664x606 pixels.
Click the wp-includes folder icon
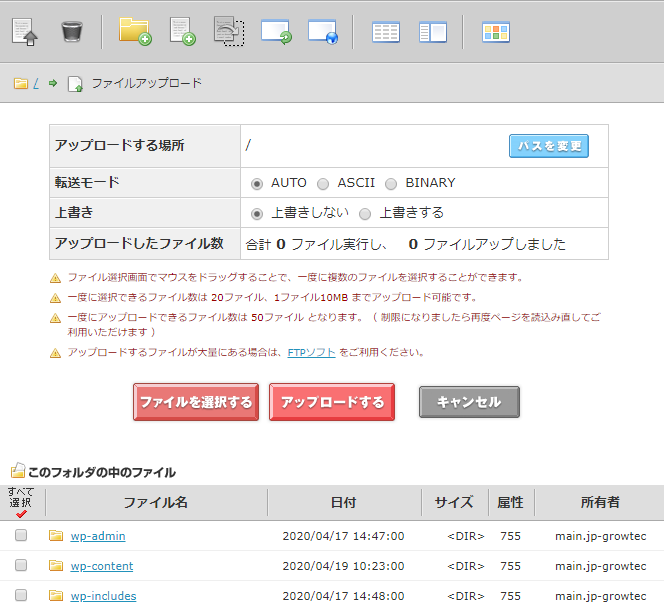click(x=56, y=596)
